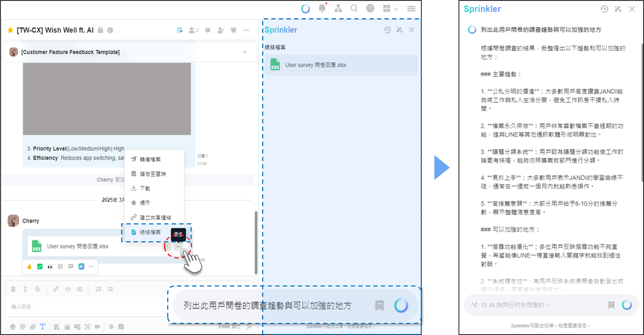644x335 pixels.
Task: Choose 總結檔案 from the file menu
Action: [x=154, y=232]
